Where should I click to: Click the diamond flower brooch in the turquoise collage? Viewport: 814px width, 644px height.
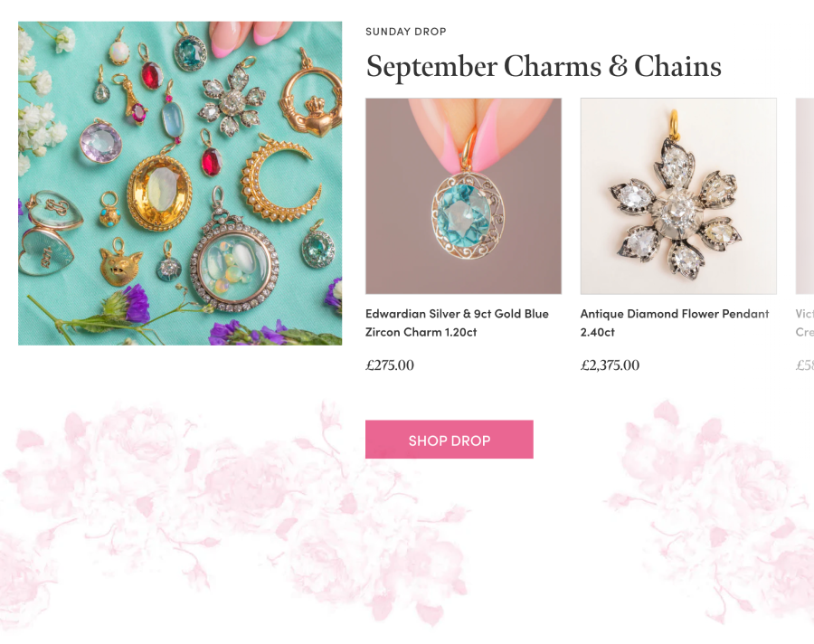tap(232, 99)
